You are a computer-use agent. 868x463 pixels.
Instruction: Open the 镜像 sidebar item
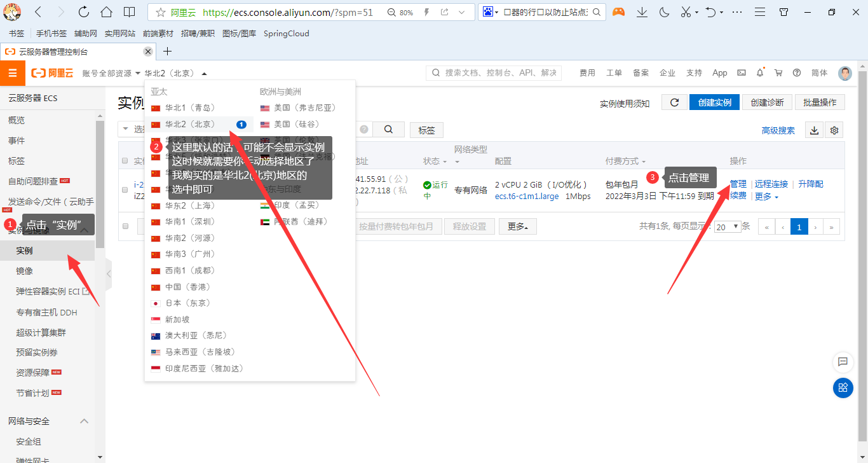coord(25,271)
